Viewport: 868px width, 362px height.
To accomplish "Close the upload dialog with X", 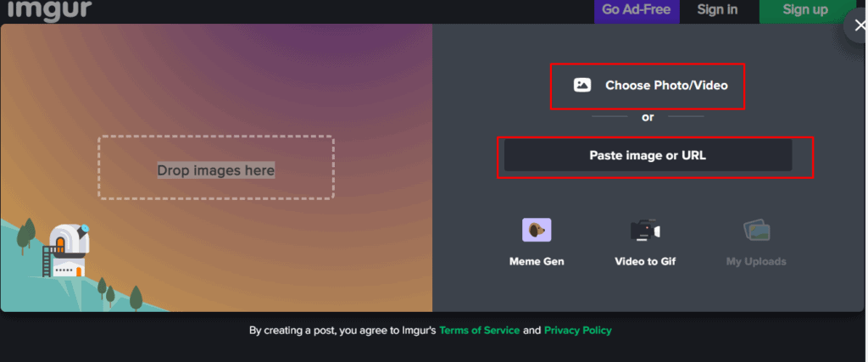I will point(860,25).
